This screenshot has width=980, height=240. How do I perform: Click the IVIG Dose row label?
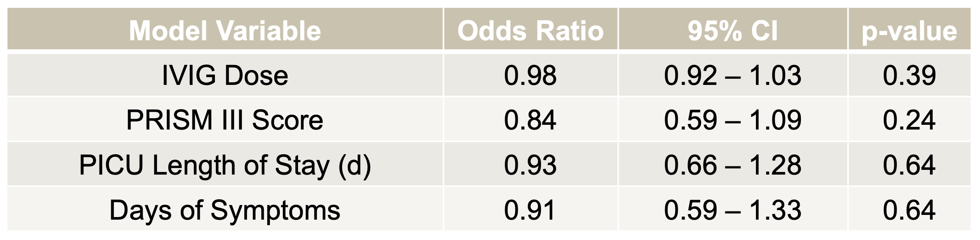(225, 75)
